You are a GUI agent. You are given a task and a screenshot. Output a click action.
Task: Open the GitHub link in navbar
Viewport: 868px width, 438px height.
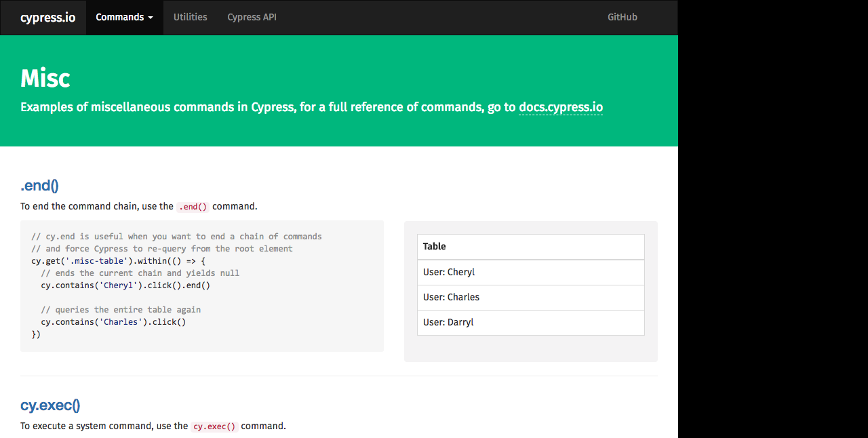coord(623,18)
